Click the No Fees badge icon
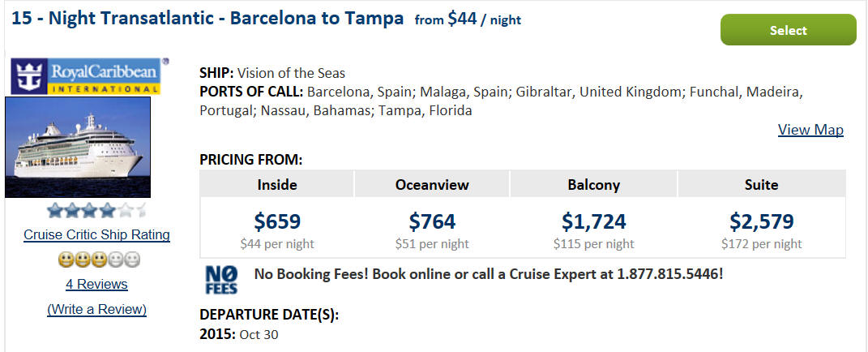 click(221, 280)
